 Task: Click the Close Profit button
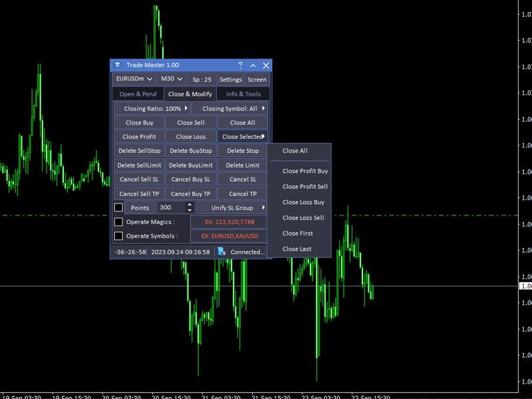(140, 136)
